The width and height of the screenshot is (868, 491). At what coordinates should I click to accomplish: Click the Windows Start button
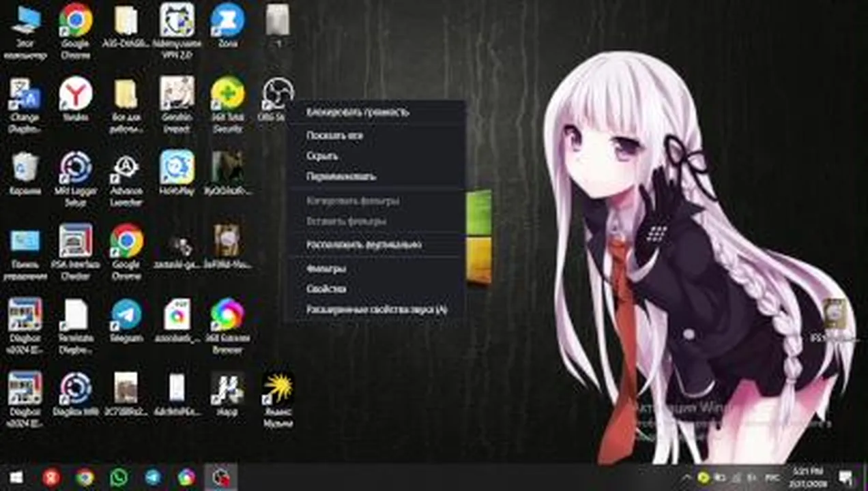pyautogui.click(x=15, y=477)
